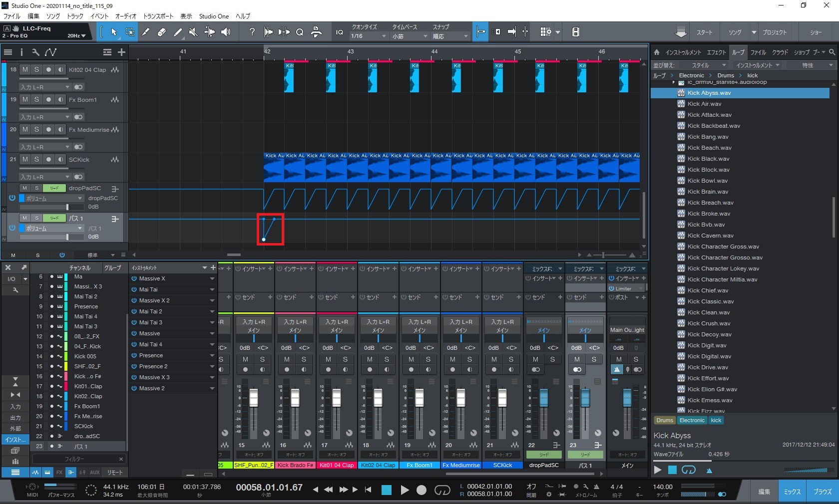Viewport: 839px width, 504px height.
Task: Play the Kick Abyss preview in browser
Action: click(658, 470)
